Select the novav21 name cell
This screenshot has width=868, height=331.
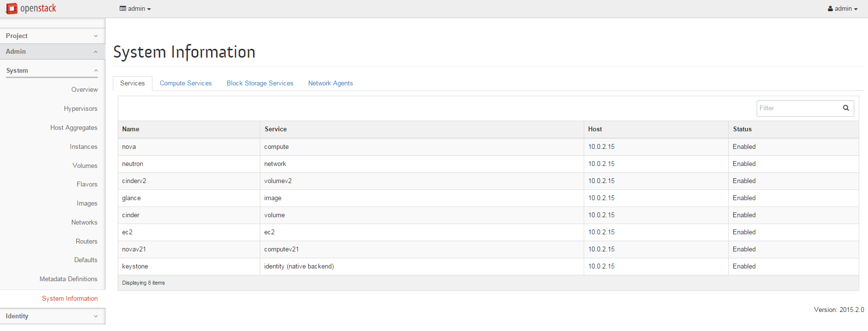189,249
